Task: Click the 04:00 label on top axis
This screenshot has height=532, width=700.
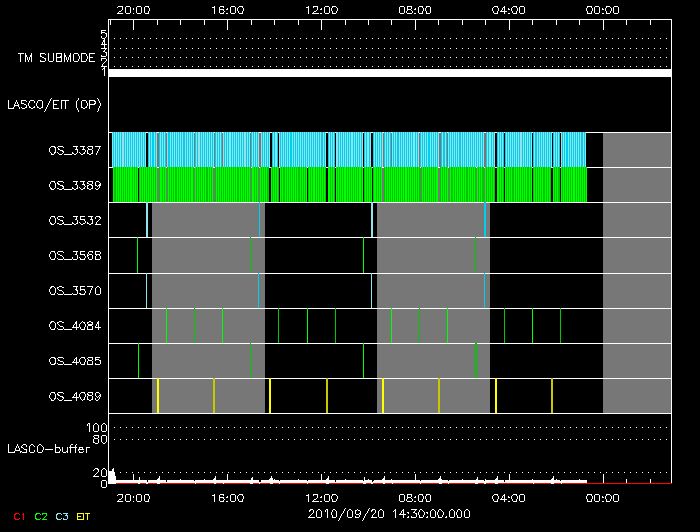Action: pyautogui.click(x=509, y=9)
